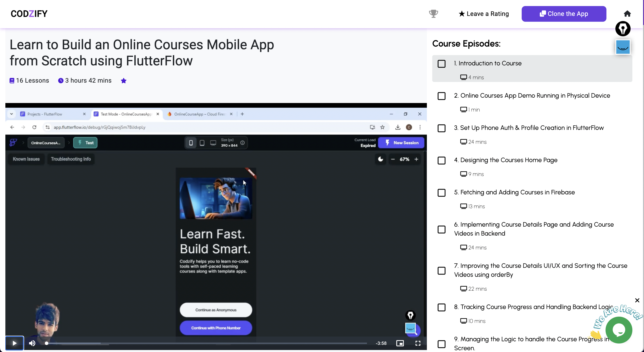The width and height of the screenshot is (644, 352).
Task: Click Continue as Anonymous button
Action: [216, 310]
